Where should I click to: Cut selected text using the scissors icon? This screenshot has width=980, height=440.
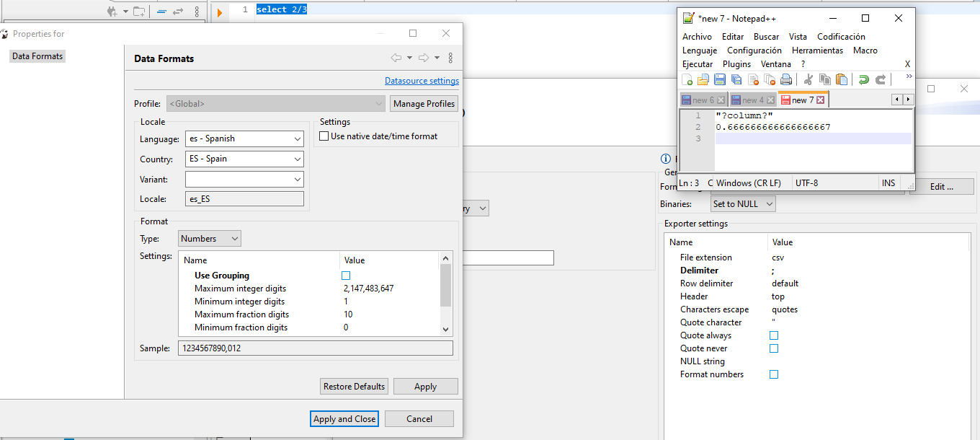pyautogui.click(x=807, y=79)
